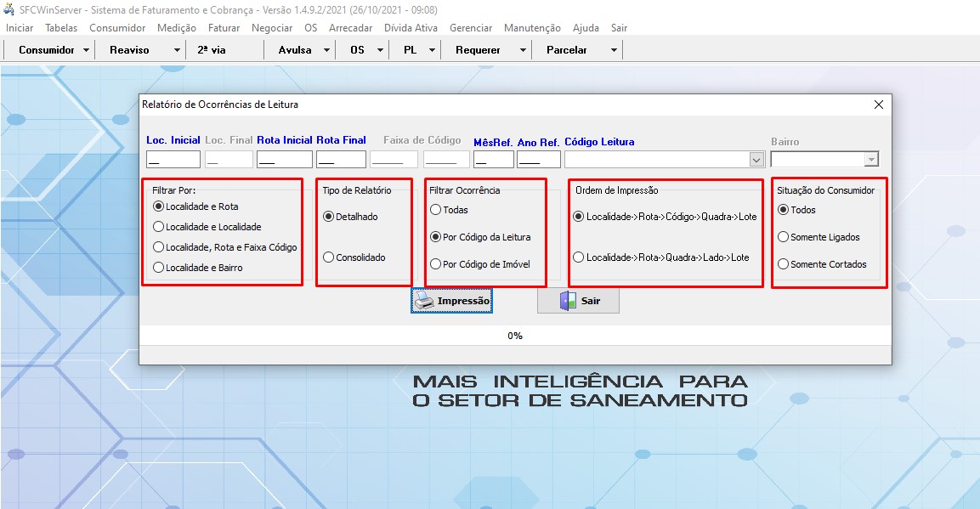Click the Requerer toolbar button
Image resolution: width=980 pixels, height=509 pixels.
[478, 50]
